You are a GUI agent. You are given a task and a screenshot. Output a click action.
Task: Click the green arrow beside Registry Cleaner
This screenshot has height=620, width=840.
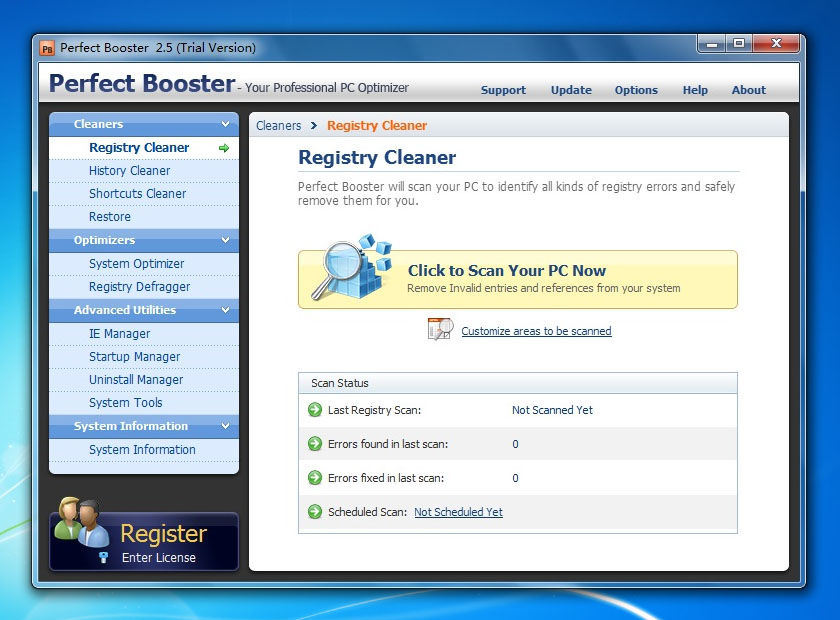tap(224, 148)
